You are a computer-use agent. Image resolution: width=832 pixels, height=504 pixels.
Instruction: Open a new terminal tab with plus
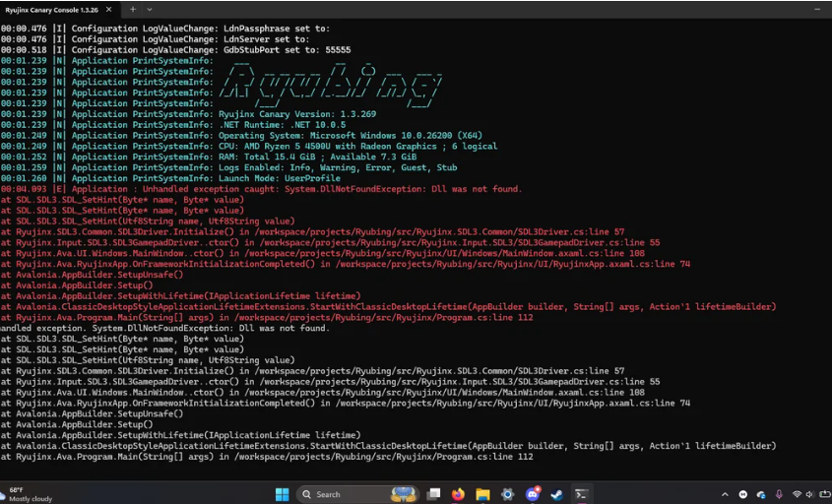pos(133,9)
